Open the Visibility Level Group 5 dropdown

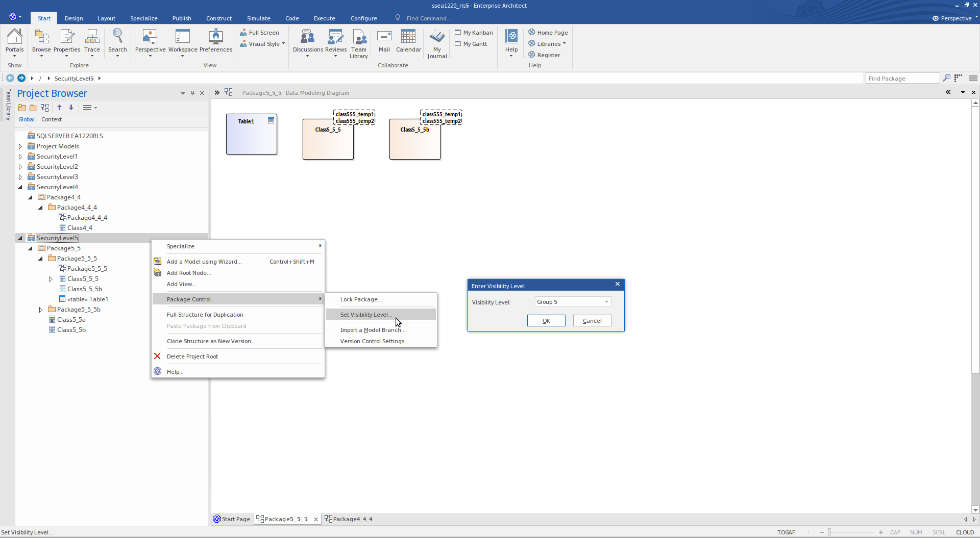[573, 302]
